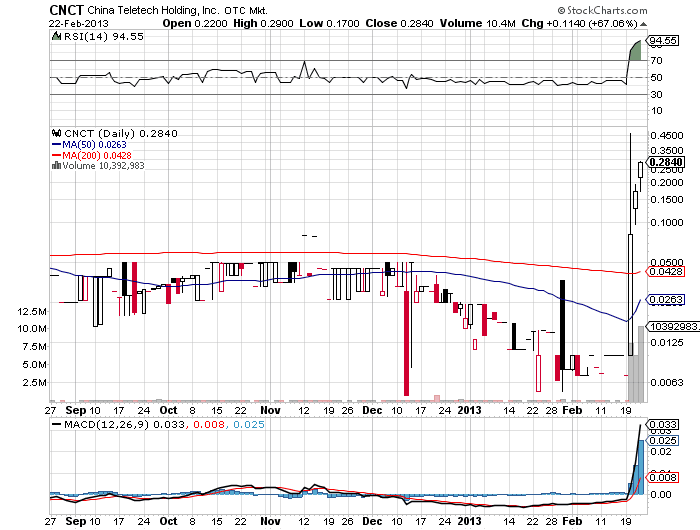Click the RSI(14) 94.55 indicator label
This screenshot has width=700, height=530.
pos(104,37)
